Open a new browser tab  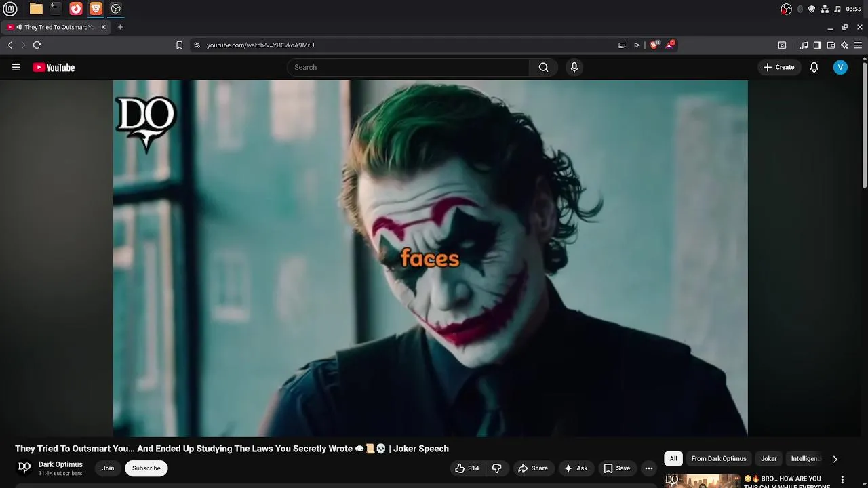coord(120,27)
